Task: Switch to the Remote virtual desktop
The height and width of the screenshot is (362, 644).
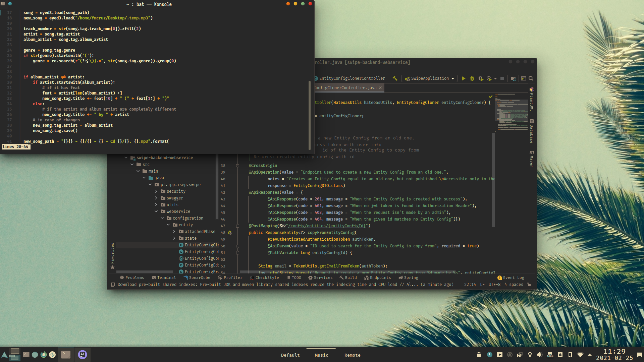Action: pyautogui.click(x=352, y=355)
